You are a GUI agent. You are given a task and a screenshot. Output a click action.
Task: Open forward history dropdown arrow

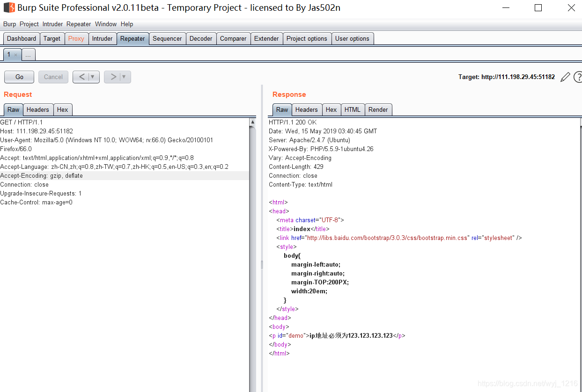pos(124,77)
